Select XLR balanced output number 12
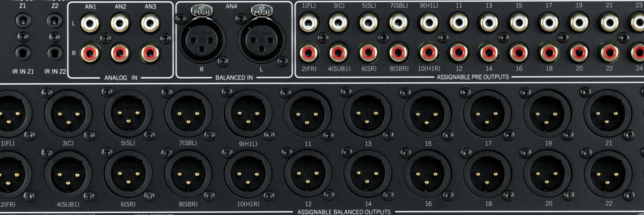644x215 pixels. pyautogui.click(x=308, y=174)
